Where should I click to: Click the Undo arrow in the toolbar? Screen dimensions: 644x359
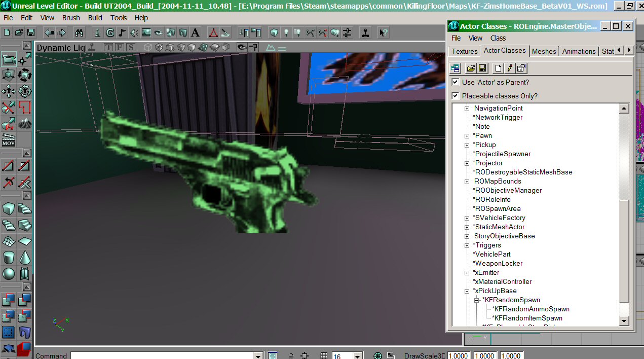coord(49,32)
